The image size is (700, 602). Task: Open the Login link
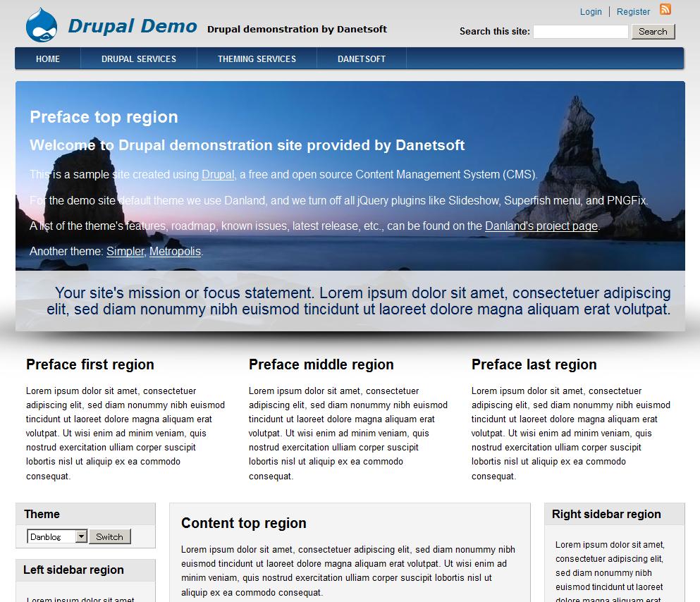[591, 11]
